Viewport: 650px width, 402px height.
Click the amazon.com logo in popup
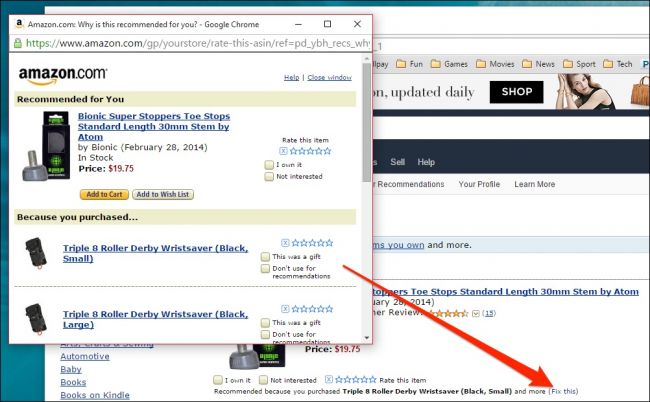pos(63,75)
